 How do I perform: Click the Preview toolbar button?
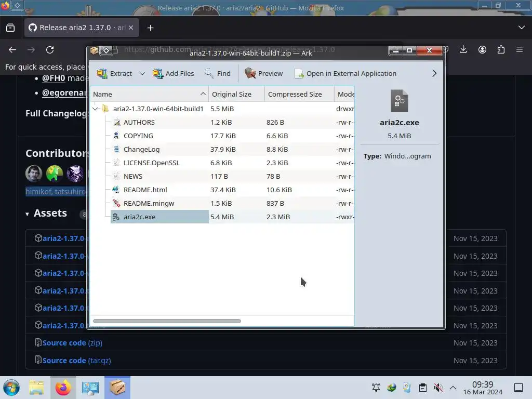point(263,73)
